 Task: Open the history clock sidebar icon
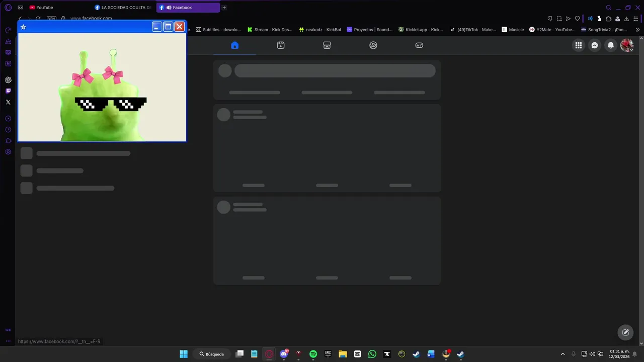[x=8, y=130]
